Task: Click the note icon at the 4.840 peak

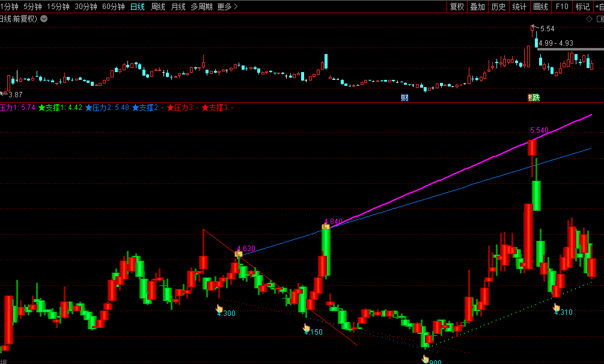Action: [x=326, y=226]
